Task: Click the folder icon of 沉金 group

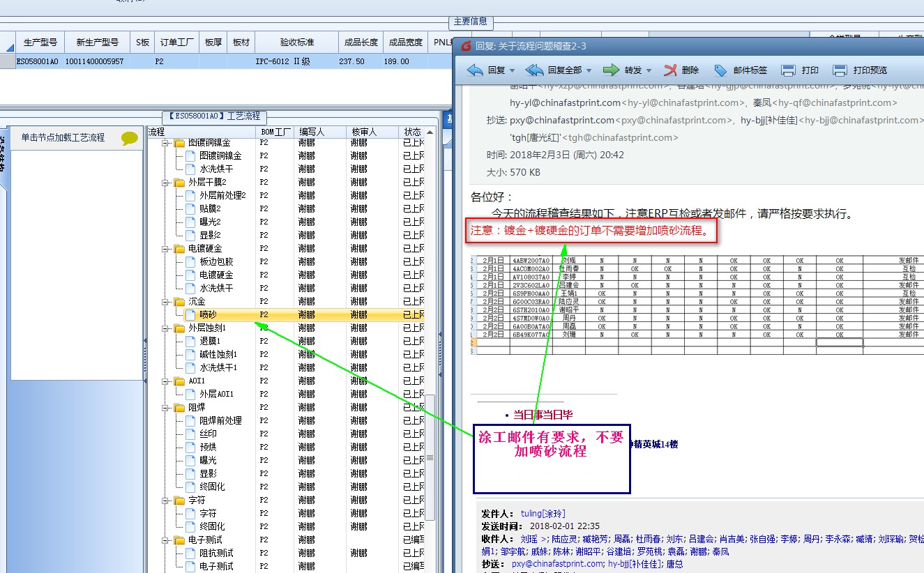Action: pyautogui.click(x=180, y=302)
